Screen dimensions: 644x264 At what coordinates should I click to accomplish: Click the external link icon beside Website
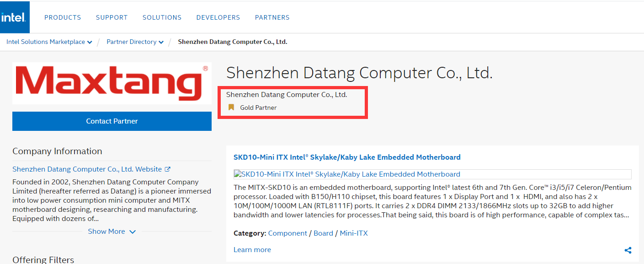point(168,169)
